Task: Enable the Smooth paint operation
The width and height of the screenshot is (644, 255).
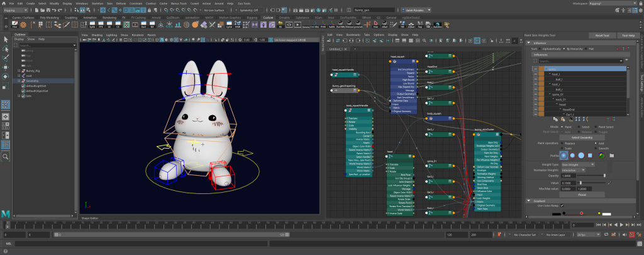Action: click(594, 148)
